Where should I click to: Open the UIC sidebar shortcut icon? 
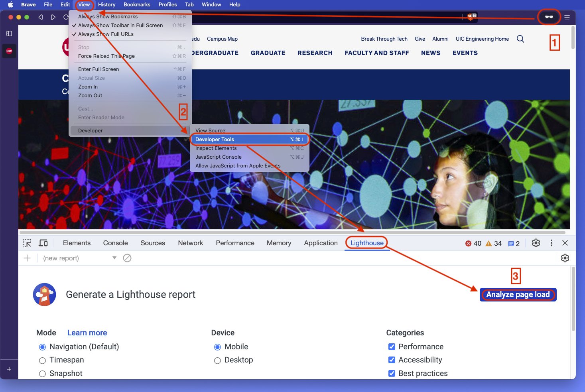tap(9, 51)
